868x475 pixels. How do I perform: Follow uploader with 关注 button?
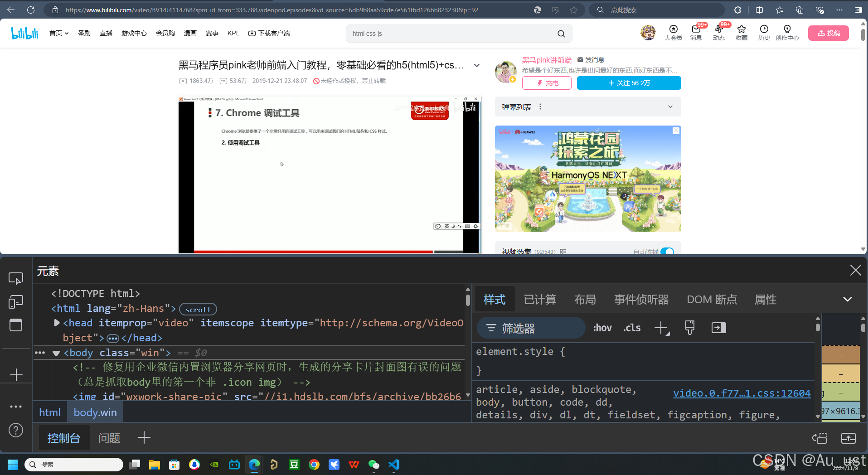(x=629, y=83)
